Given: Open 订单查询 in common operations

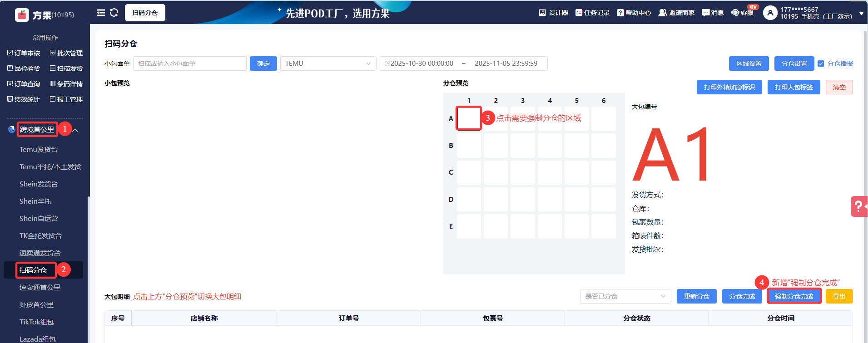Looking at the screenshot, I should (24, 84).
